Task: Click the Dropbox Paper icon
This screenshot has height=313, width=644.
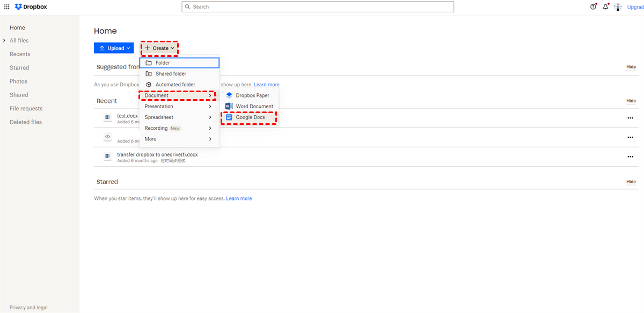Action: click(x=230, y=95)
